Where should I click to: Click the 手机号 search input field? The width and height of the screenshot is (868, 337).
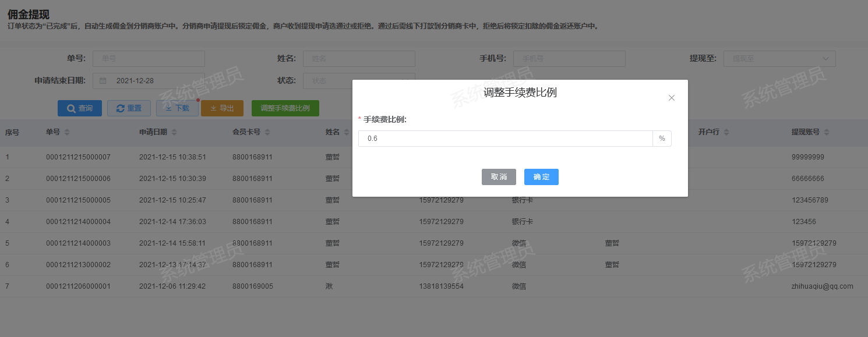[x=569, y=59]
